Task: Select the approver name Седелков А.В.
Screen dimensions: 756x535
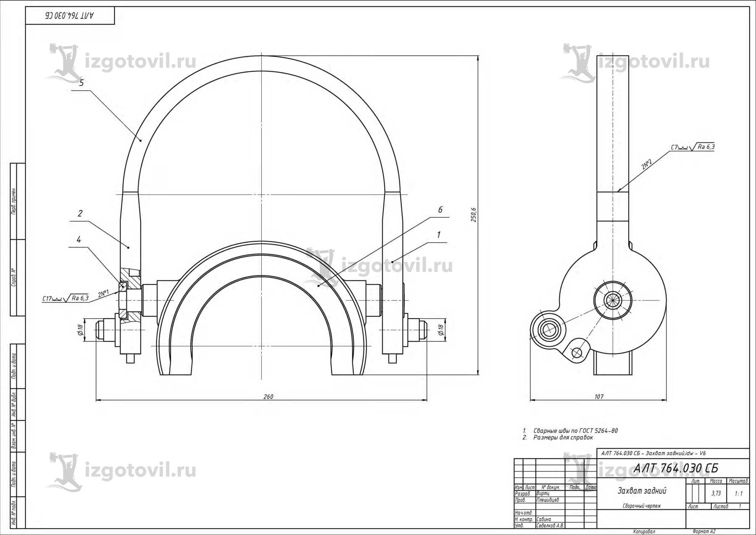Action: coord(550,526)
